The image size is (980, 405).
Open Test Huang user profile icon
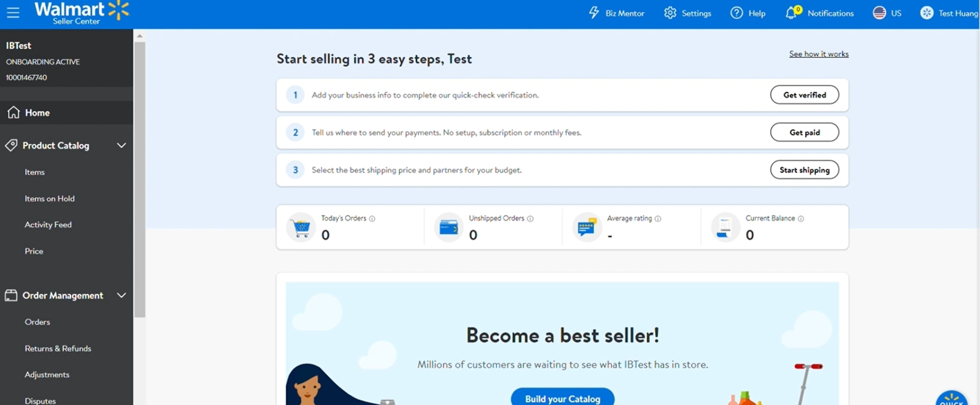tap(926, 13)
